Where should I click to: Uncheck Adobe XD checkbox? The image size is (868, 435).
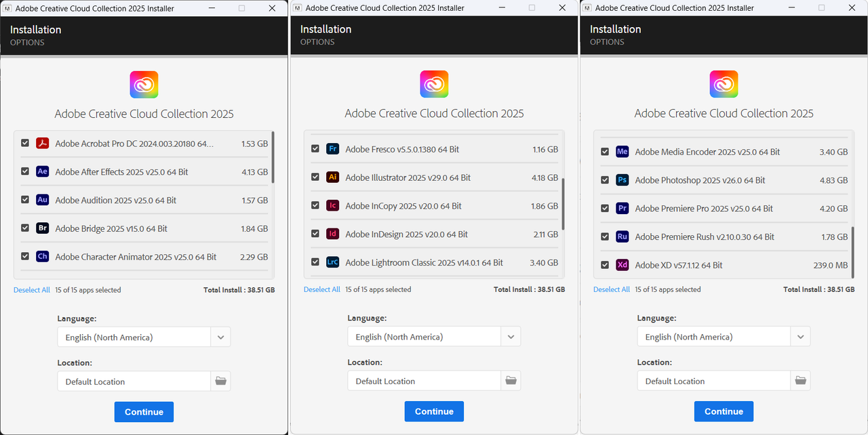coord(605,265)
